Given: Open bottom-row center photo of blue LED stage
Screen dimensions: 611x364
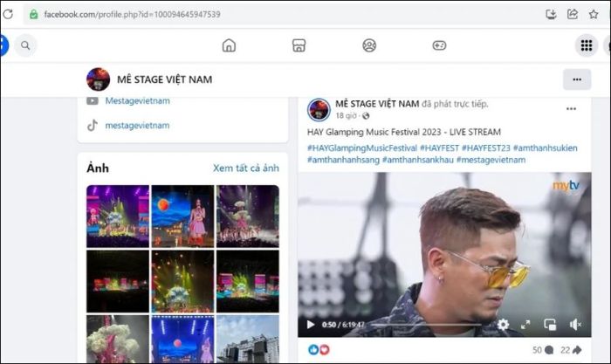Looking at the screenshot, I should 182,339.
